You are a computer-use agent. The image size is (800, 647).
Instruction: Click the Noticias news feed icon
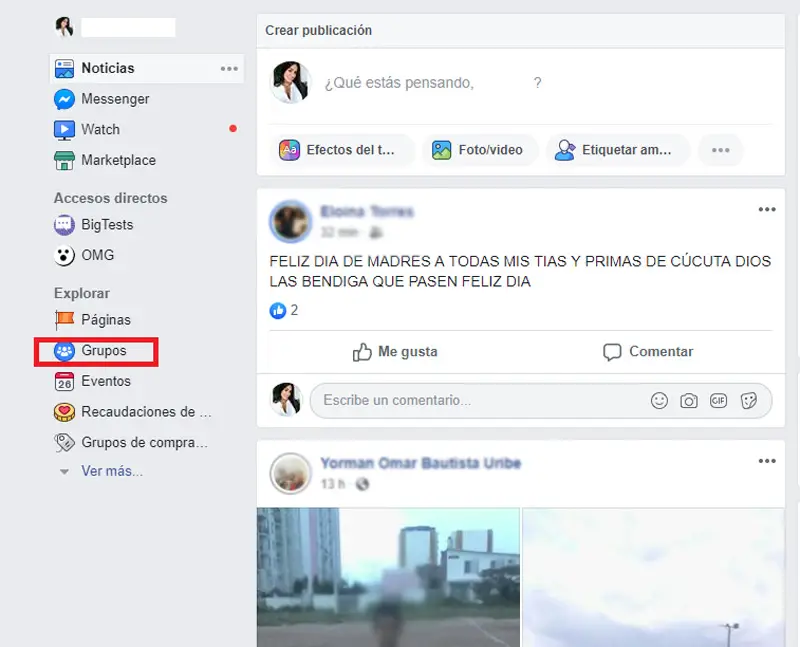coord(64,68)
